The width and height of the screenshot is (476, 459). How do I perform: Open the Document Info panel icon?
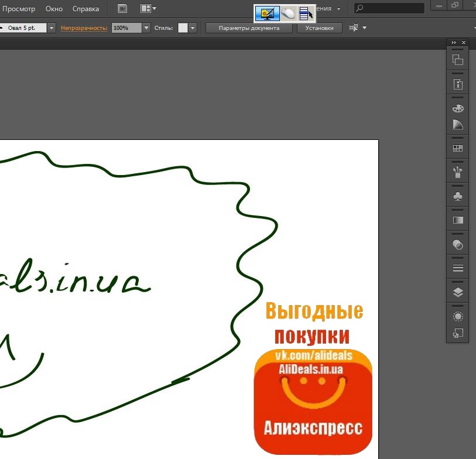coord(458,84)
